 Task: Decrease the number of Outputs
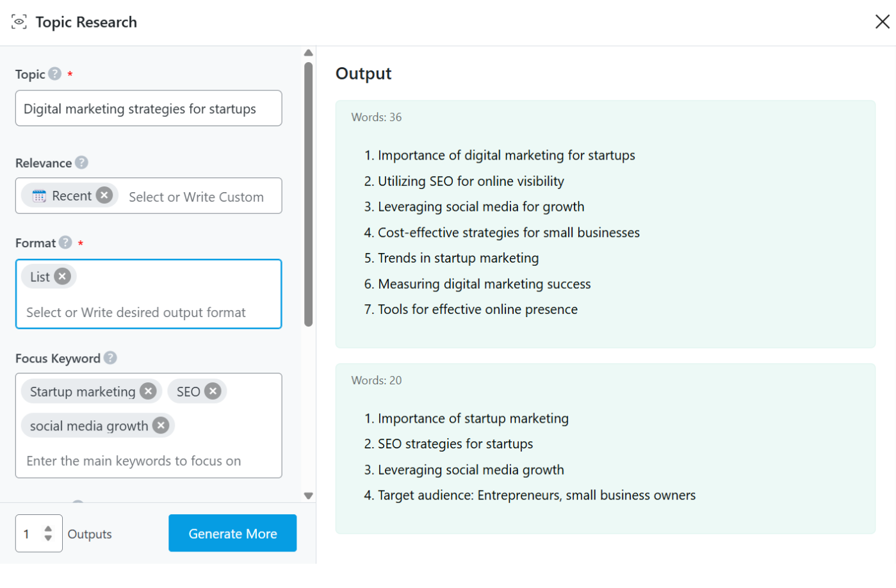pyautogui.click(x=48, y=539)
